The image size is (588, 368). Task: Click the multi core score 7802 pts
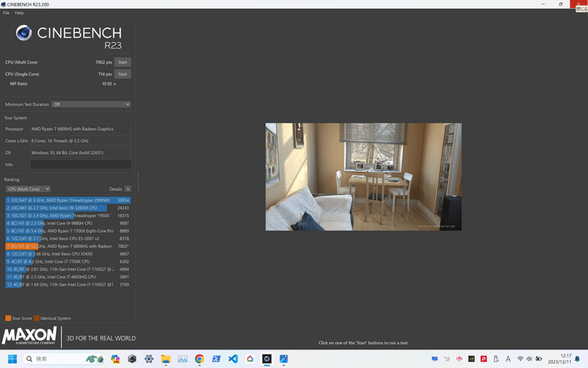[x=104, y=63]
